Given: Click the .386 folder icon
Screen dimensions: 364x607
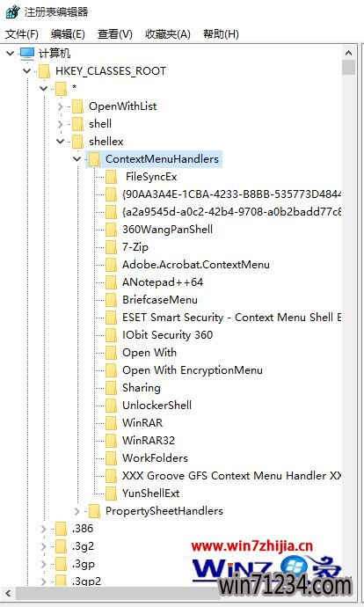Looking at the screenshot, I should click(x=62, y=529).
